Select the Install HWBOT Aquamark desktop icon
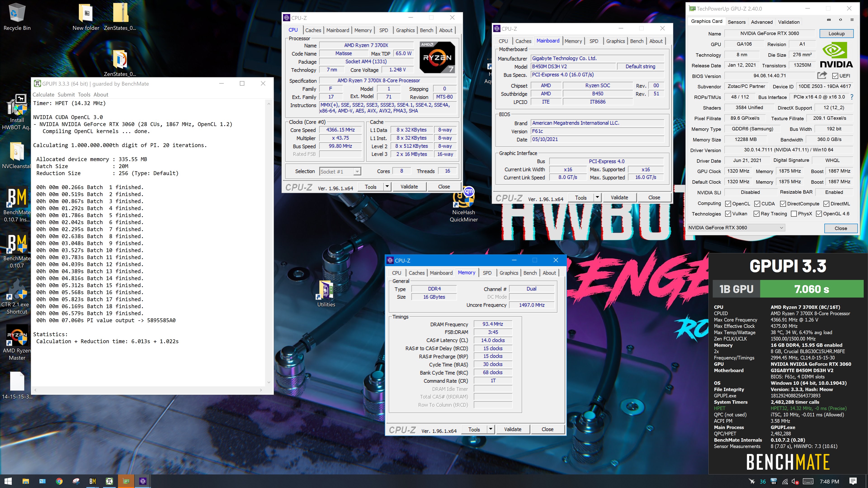The image size is (868, 488). pyautogui.click(x=17, y=112)
